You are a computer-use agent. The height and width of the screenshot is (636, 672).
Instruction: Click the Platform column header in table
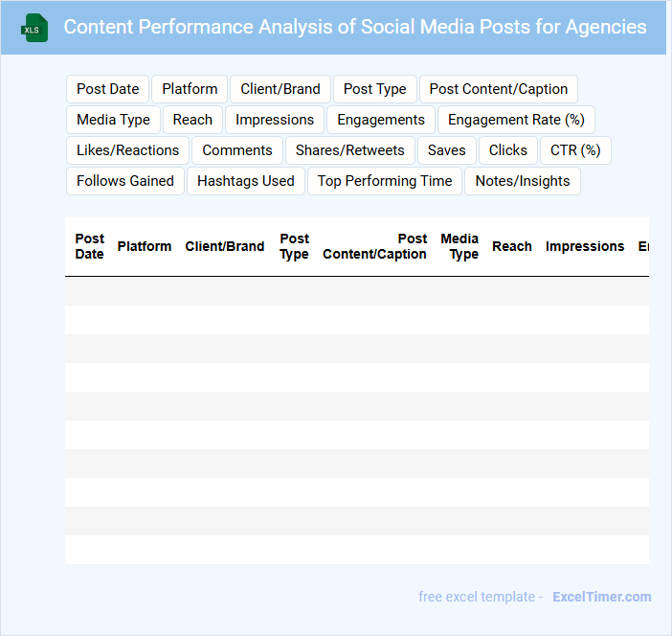[145, 246]
